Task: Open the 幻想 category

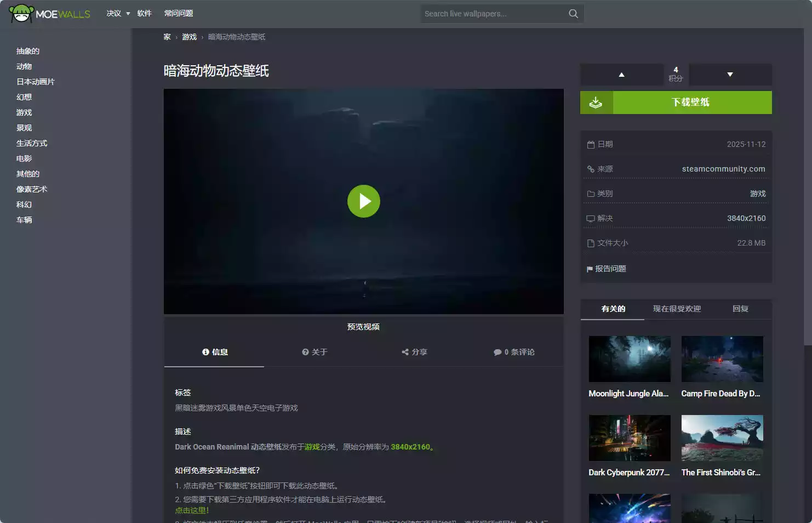Action: point(24,97)
